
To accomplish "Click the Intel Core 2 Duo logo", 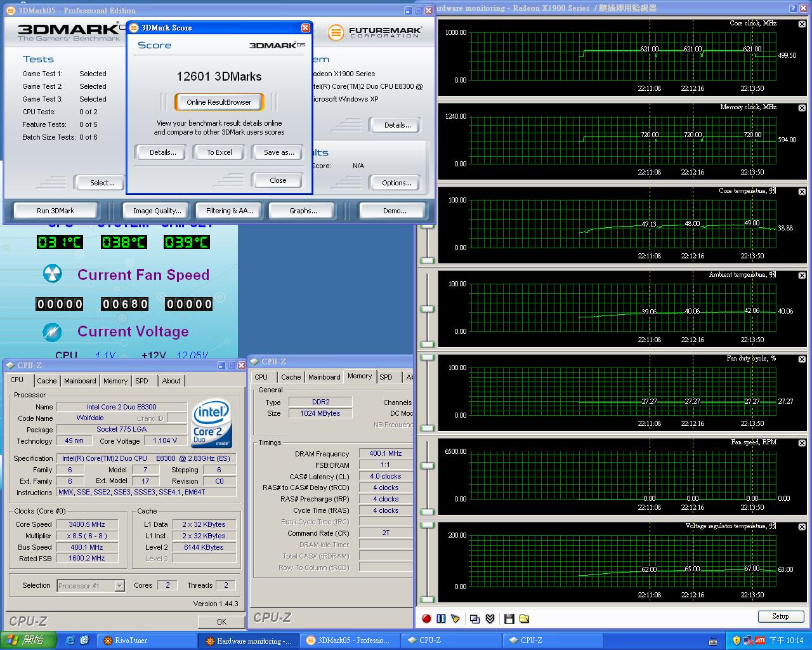I will (212, 425).
